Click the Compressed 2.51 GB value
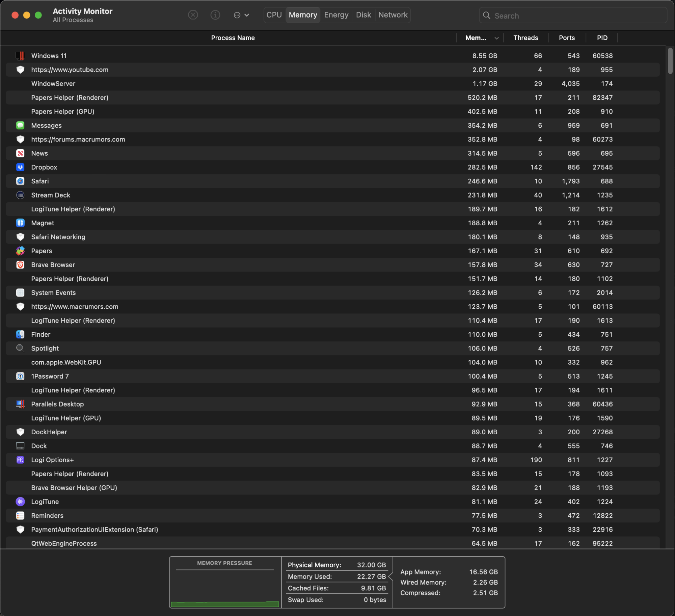The height and width of the screenshot is (616, 675). [485, 593]
